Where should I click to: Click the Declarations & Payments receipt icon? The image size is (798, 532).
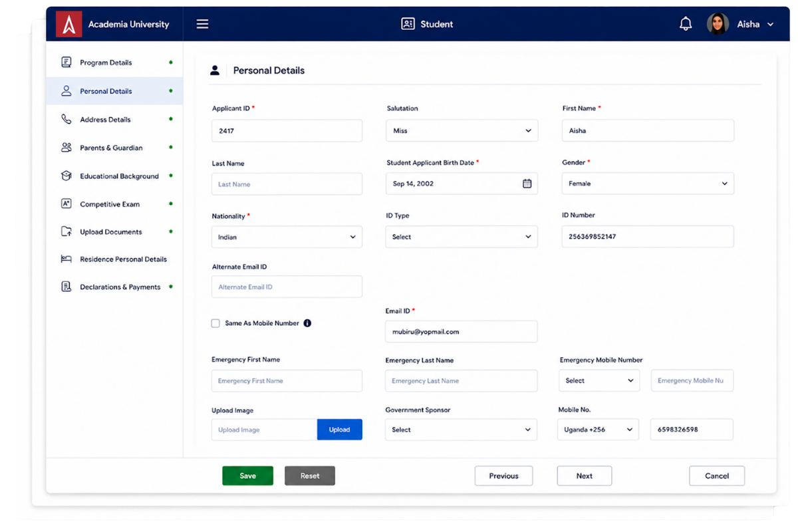point(66,287)
